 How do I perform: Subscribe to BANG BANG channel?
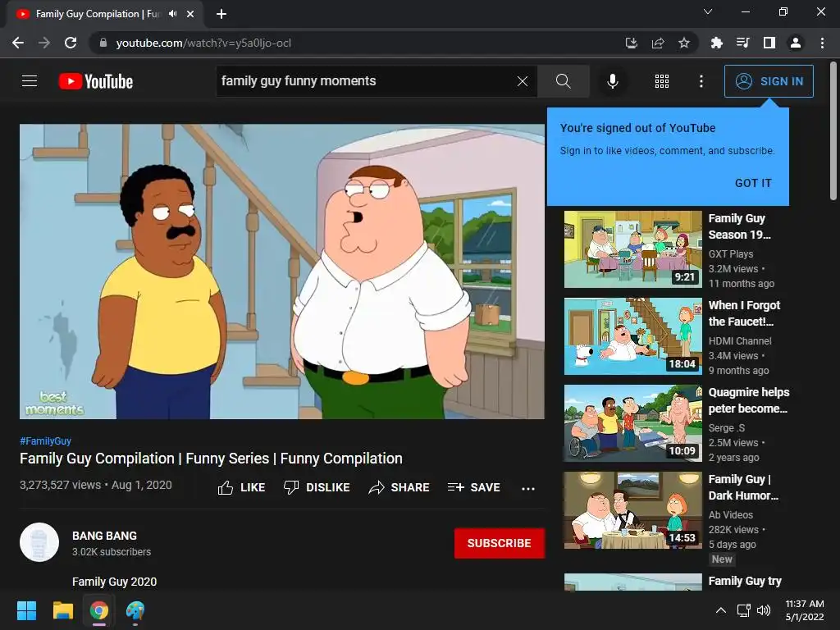500,543
